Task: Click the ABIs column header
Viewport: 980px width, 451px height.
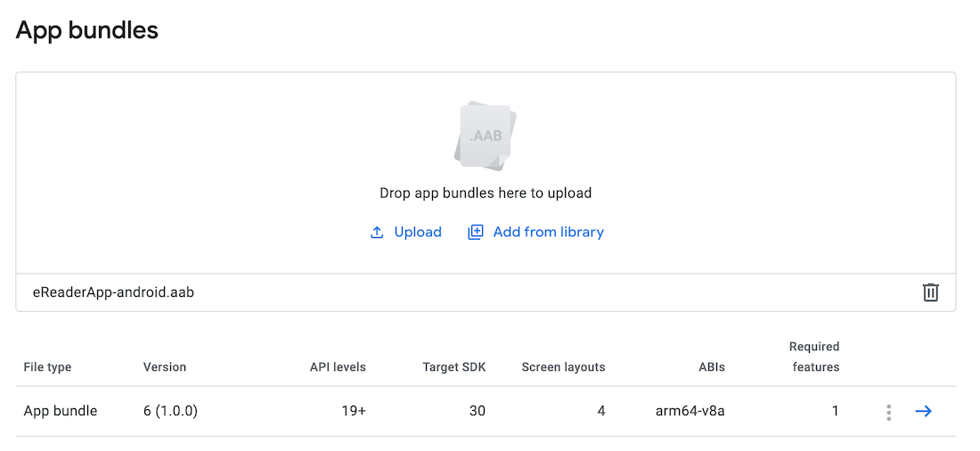Action: 711,367
